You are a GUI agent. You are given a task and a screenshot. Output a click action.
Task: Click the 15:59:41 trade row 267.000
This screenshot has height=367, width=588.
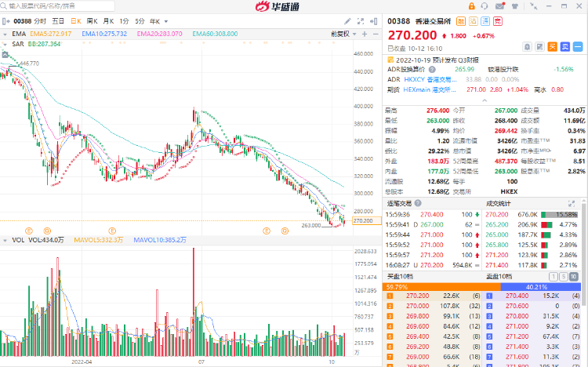pyautogui.click(x=433, y=225)
